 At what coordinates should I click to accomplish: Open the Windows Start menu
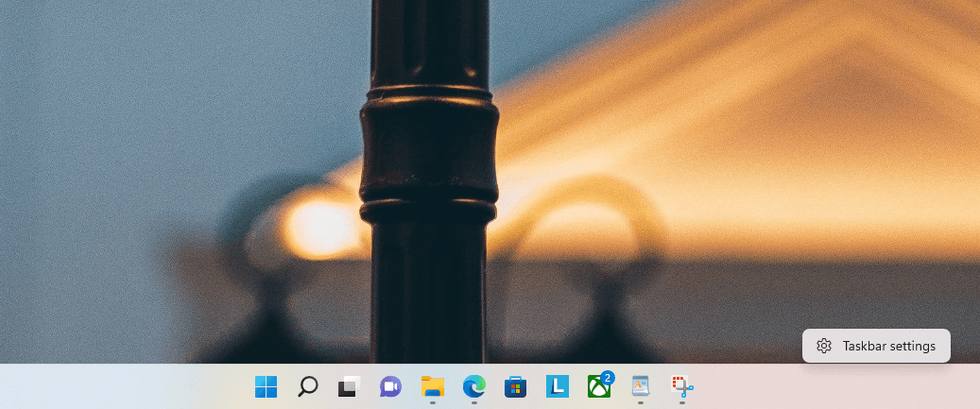tap(266, 386)
